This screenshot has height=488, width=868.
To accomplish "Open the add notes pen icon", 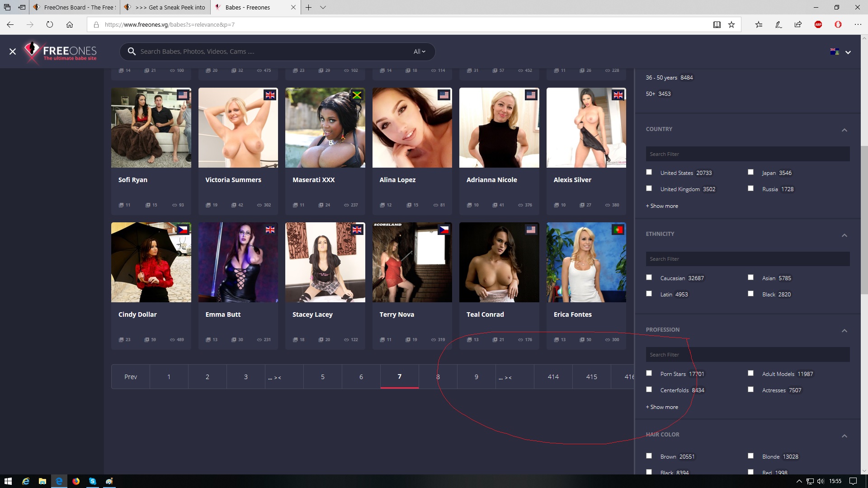I will point(778,24).
